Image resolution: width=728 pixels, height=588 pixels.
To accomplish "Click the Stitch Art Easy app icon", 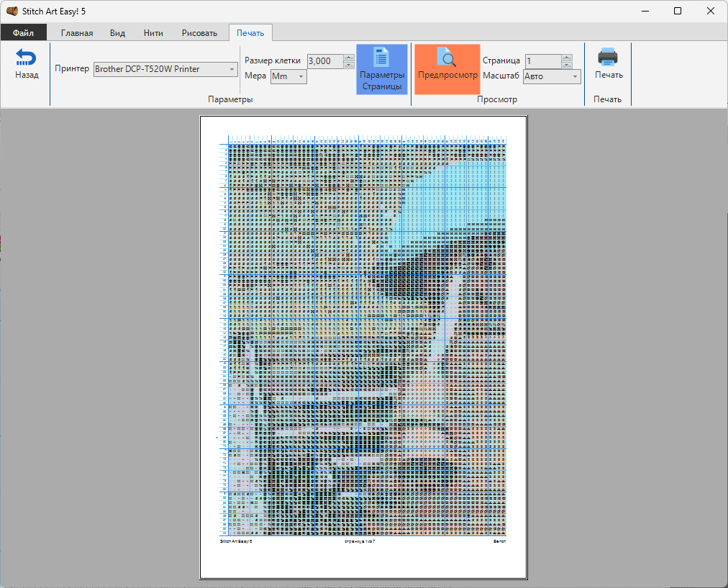I will coord(12,11).
